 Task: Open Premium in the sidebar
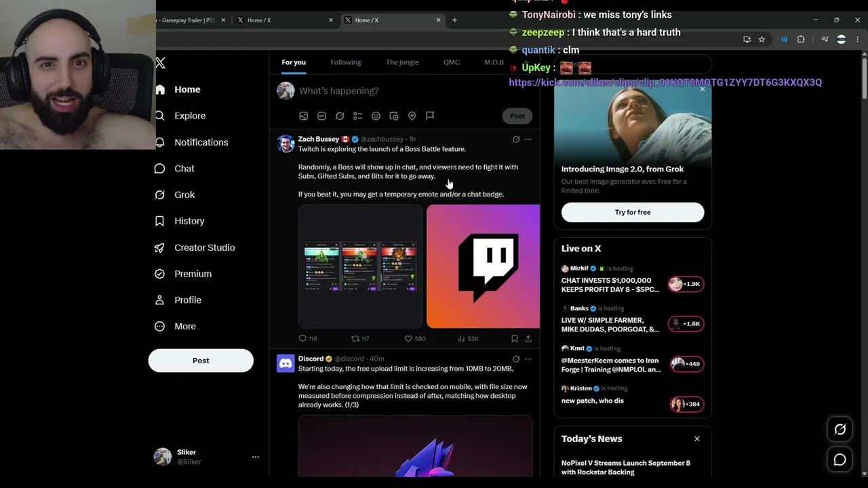point(184,274)
